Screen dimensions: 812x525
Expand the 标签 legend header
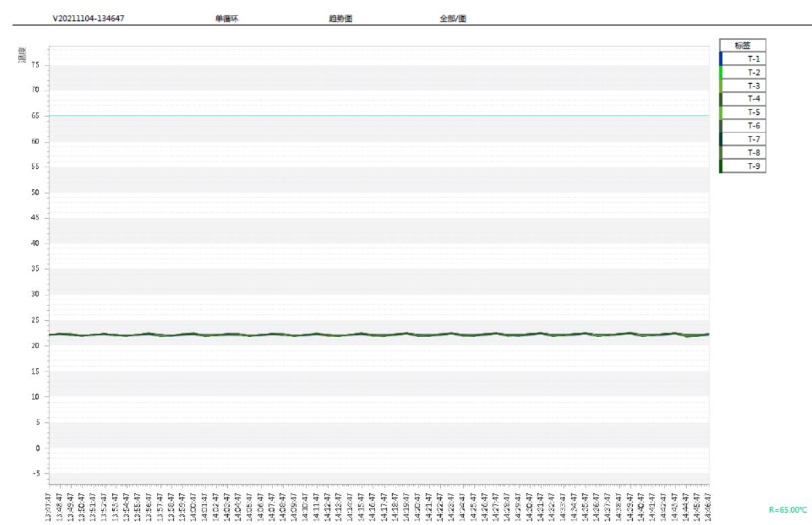tap(744, 45)
